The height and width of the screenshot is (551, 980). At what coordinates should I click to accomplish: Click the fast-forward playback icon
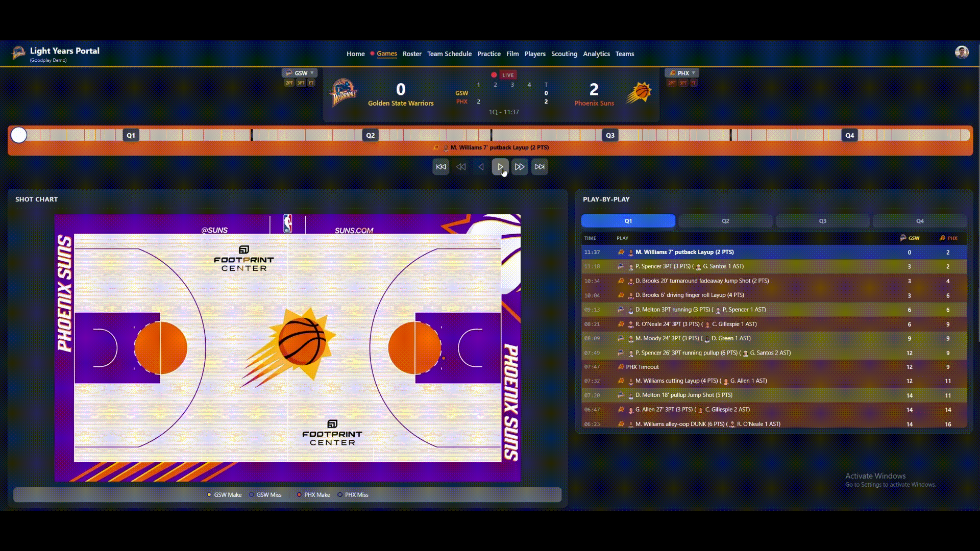[x=520, y=167]
